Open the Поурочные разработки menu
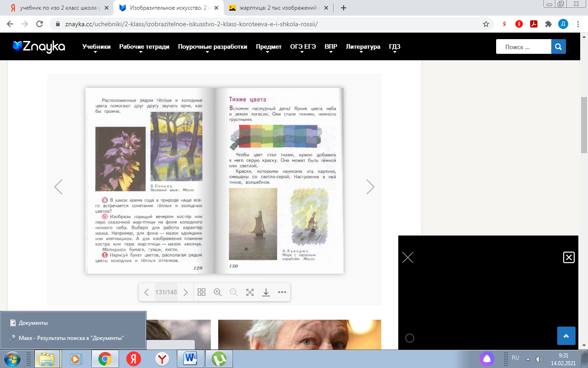Screen dimensions: 588x368 (x=213, y=47)
